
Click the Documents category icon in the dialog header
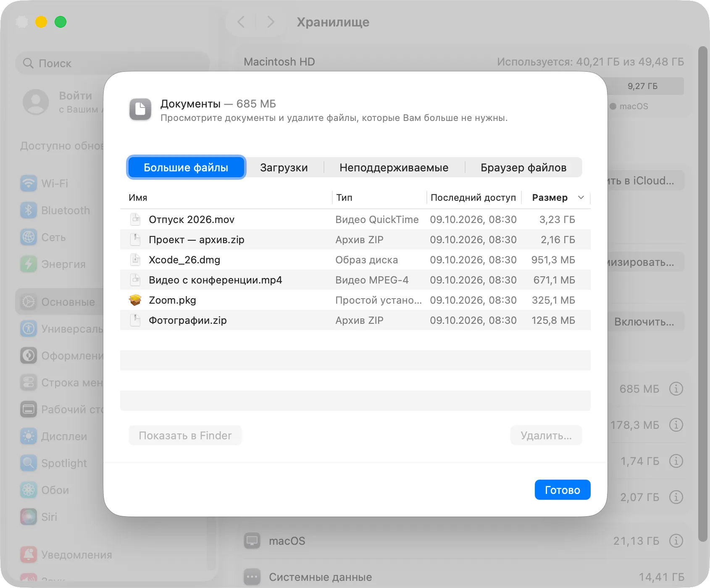tap(140, 110)
